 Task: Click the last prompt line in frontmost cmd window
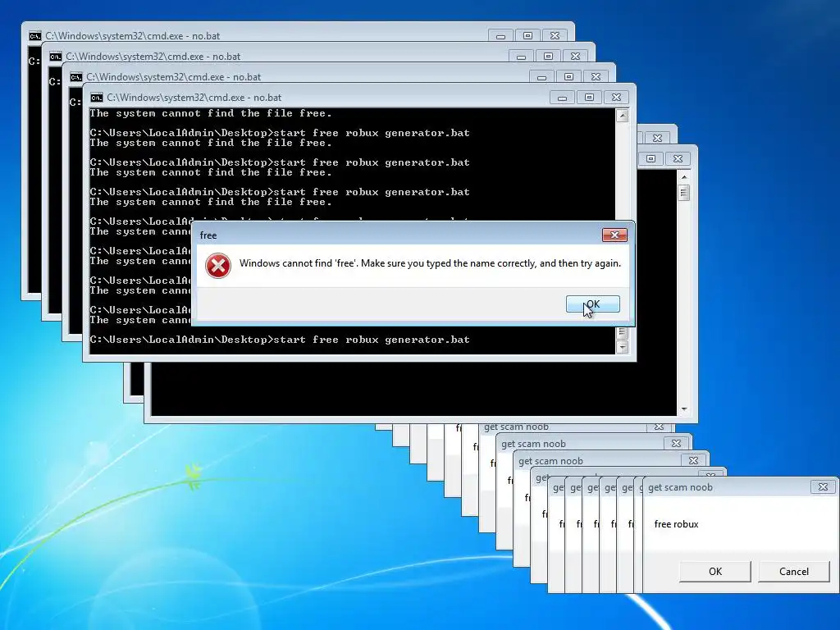[x=280, y=340]
